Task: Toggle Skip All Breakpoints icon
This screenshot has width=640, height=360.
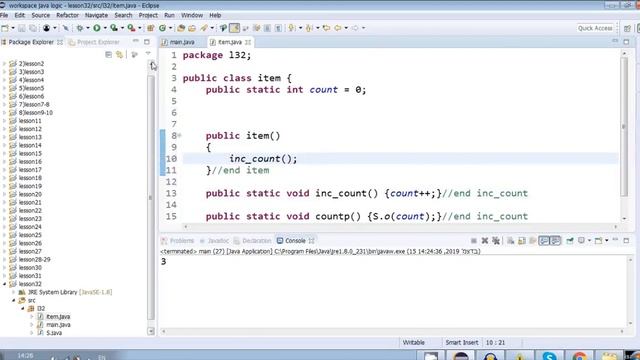Action: pos(65,28)
